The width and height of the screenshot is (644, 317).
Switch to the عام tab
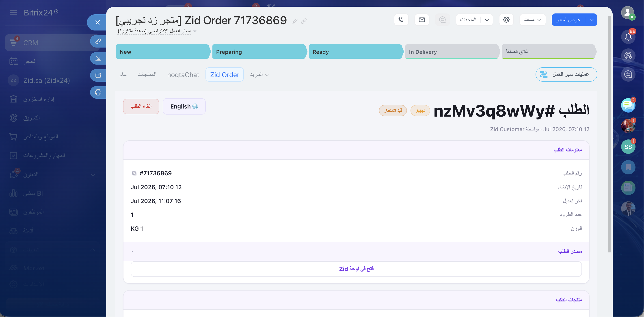[x=123, y=75]
